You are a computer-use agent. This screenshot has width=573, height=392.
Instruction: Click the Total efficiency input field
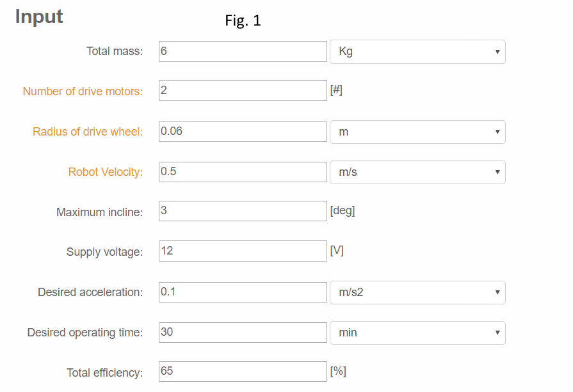[x=243, y=372]
